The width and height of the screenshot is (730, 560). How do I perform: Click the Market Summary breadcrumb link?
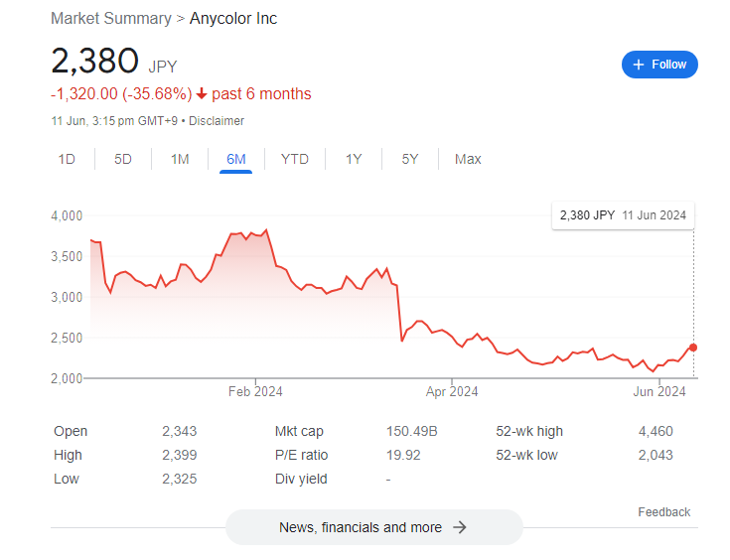click(x=110, y=19)
